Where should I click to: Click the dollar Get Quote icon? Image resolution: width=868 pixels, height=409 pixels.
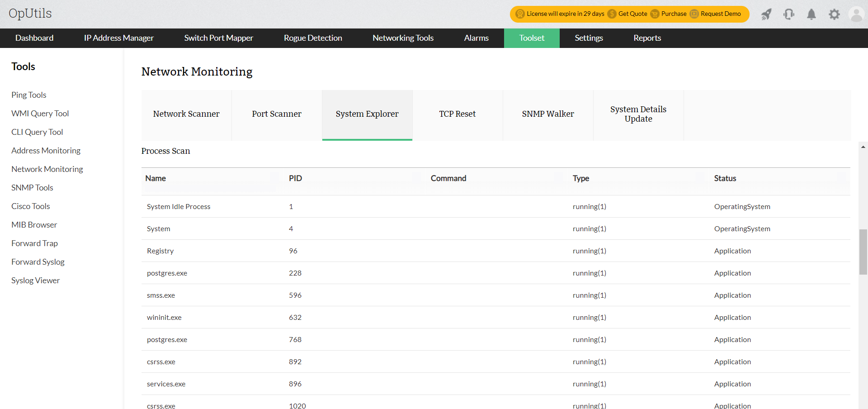(x=612, y=14)
